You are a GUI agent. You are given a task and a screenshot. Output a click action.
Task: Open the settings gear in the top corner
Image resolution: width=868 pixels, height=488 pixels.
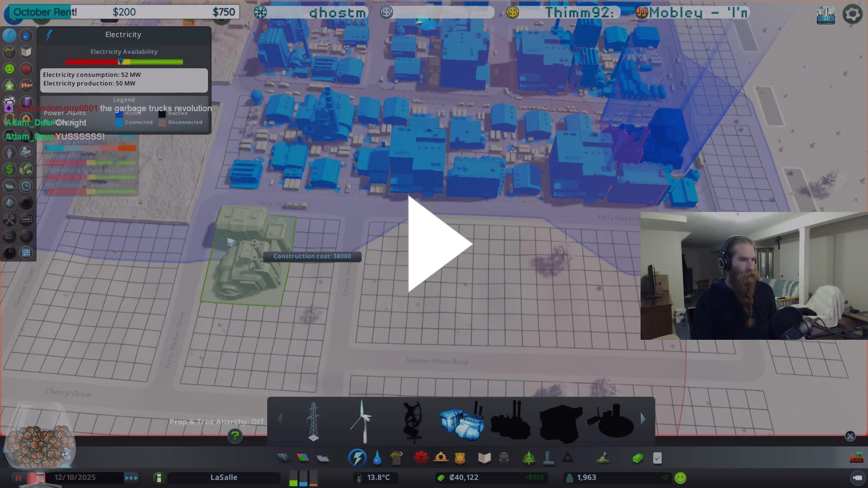pyautogui.click(x=853, y=14)
